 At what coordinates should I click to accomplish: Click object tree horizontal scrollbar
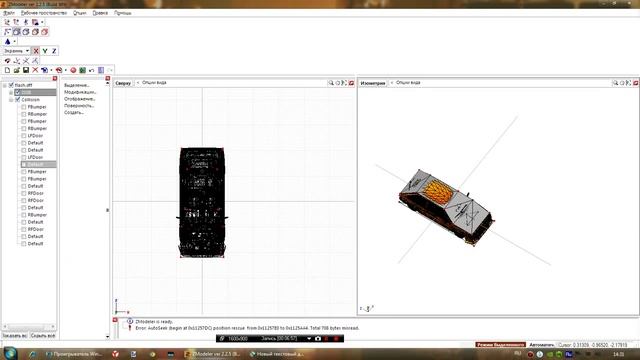(x=29, y=327)
